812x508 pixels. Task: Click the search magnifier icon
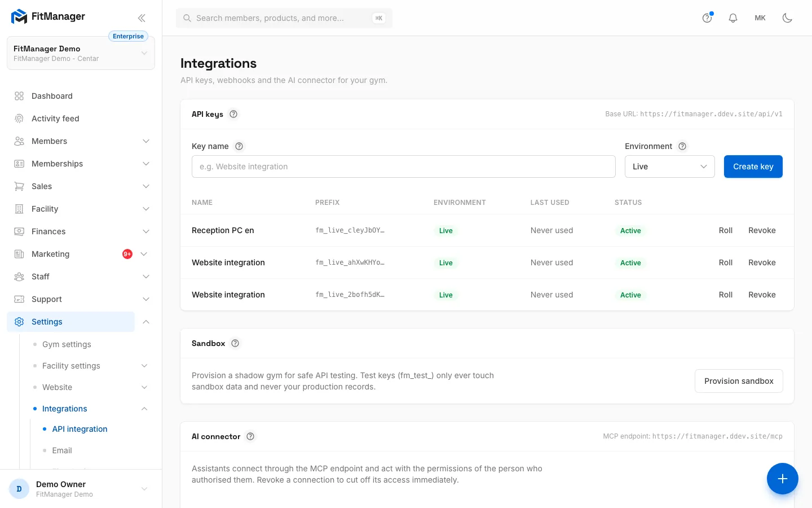[187, 18]
